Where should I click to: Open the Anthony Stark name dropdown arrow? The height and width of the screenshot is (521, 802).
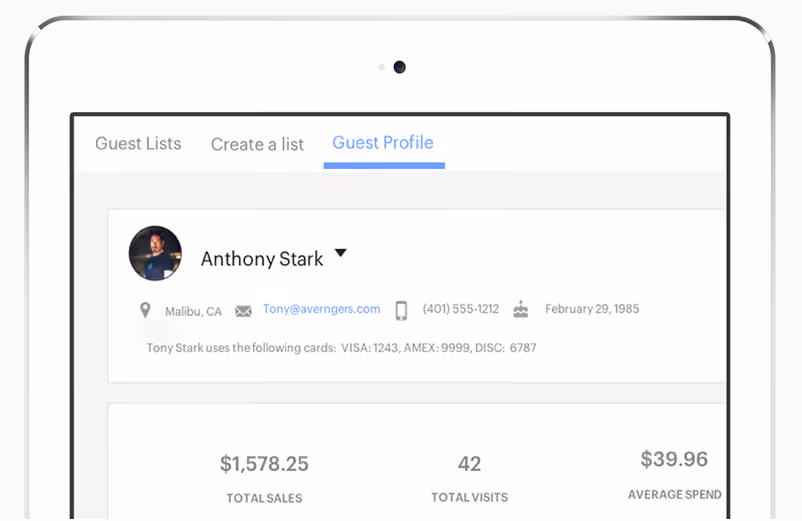[x=341, y=253]
